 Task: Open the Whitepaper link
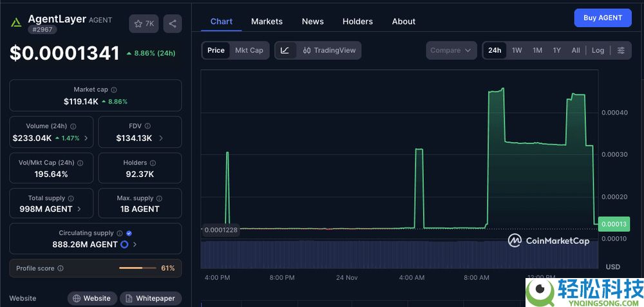[x=151, y=299]
